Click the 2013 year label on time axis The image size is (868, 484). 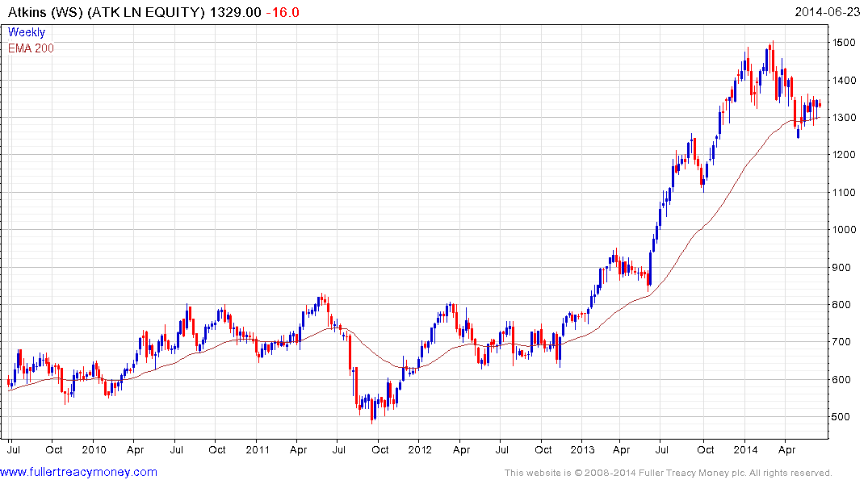(582, 449)
